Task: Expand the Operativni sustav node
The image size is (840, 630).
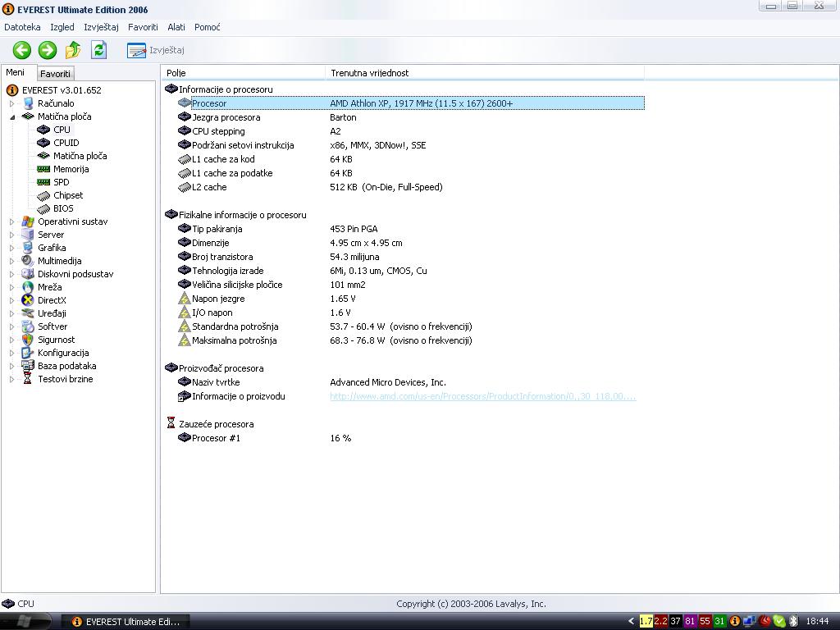Action: pyautogui.click(x=12, y=221)
